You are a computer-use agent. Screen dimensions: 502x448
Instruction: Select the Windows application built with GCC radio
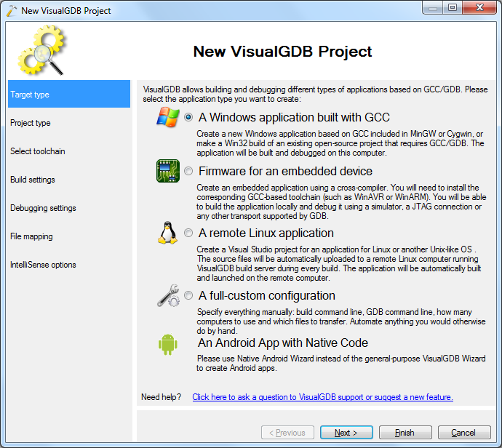click(188, 117)
